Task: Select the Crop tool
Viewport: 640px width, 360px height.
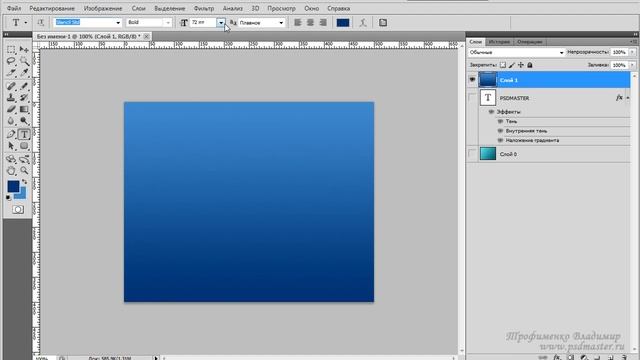Action: pyautogui.click(x=11, y=73)
